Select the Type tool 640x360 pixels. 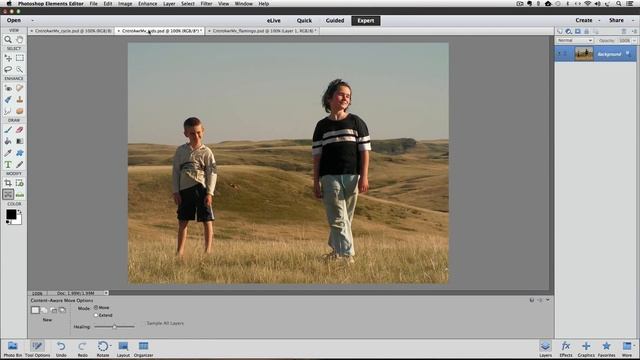point(8,164)
